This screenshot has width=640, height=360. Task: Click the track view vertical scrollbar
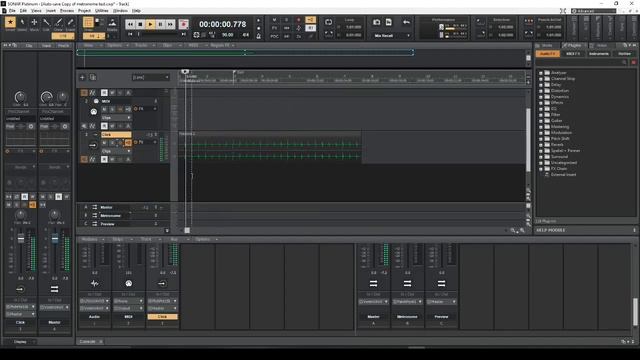click(x=528, y=140)
